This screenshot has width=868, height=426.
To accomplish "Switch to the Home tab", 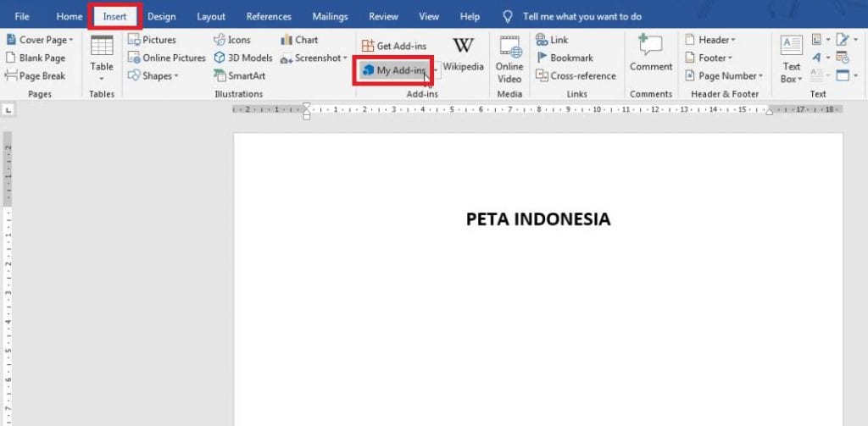I will click(70, 17).
